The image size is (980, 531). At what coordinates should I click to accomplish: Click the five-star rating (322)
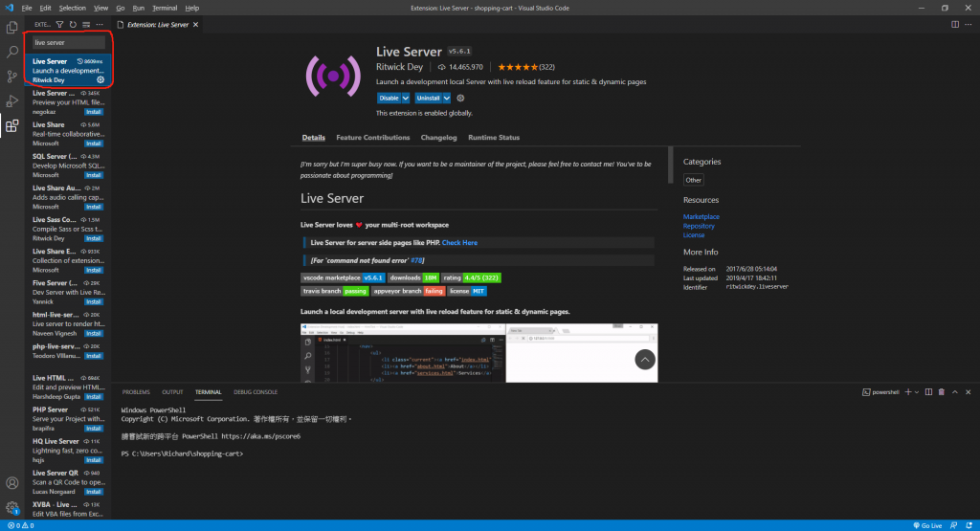[x=526, y=67]
